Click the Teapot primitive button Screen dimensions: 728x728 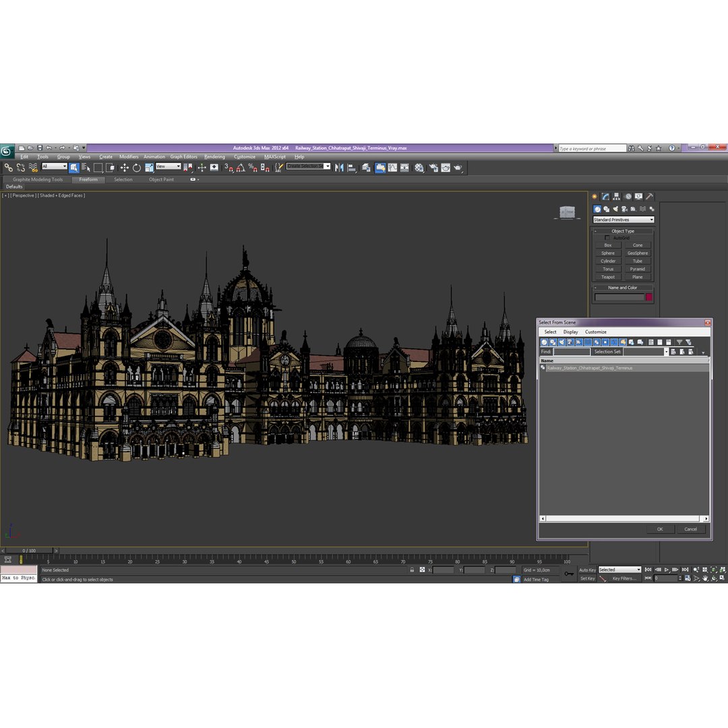click(x=608, y=277)
